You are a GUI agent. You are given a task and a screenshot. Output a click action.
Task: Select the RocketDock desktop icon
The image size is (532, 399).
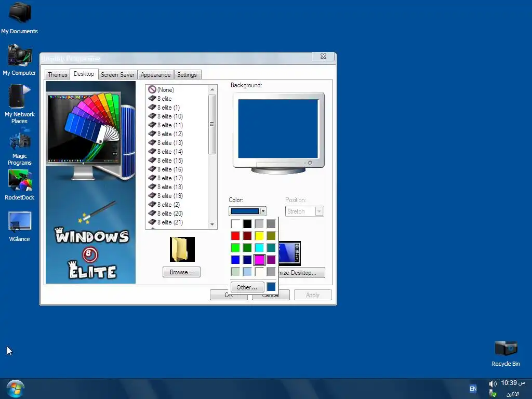pyautogui.click(x=20, y=185)
